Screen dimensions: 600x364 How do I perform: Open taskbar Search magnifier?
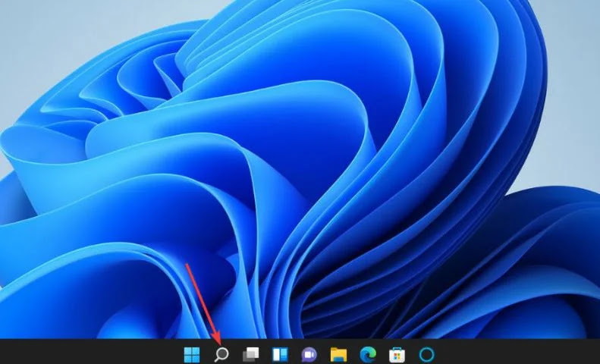click(221, 354)
